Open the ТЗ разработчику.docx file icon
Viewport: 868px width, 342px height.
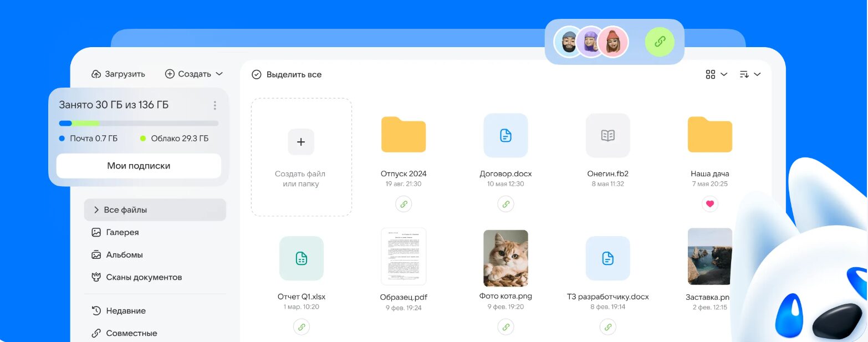pos(607,258)
